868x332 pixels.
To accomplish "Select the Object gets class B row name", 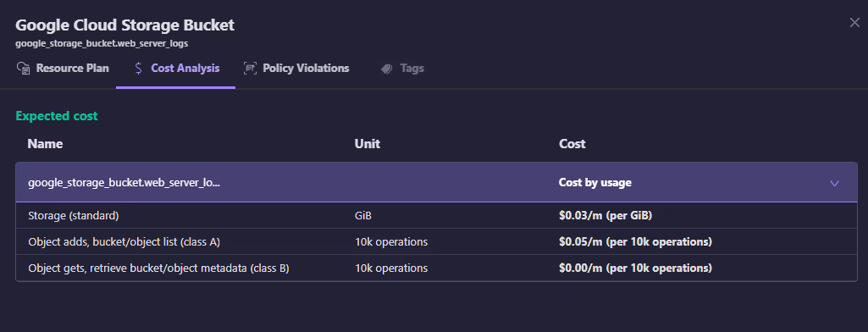I will click(158, 268).
